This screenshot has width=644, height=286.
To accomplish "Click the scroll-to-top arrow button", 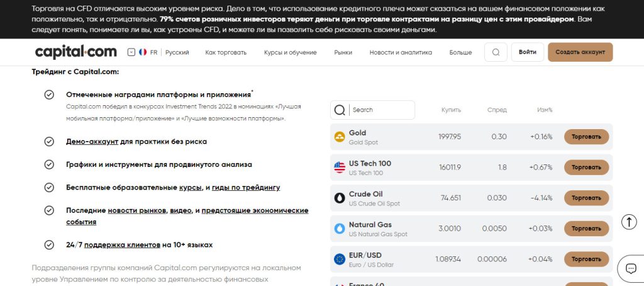I will click(x=629, y=222).
